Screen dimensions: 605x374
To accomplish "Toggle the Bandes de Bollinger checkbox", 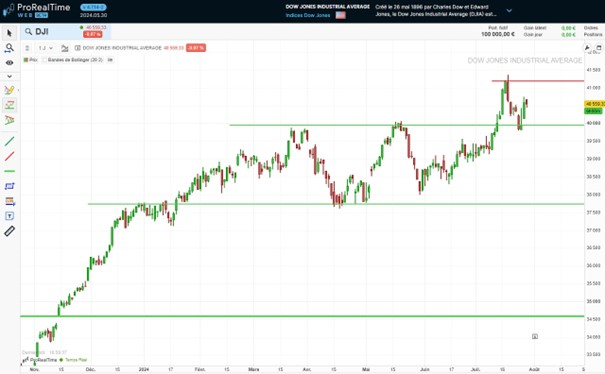I will [x=44, y=60].
